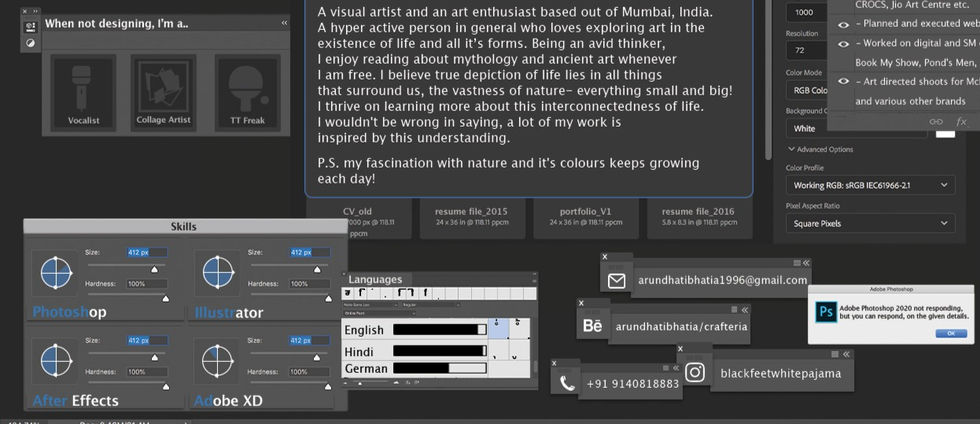The image size is (980, 424).
Task: Switch to the Languages tab
Action: [x=375, y=280]
